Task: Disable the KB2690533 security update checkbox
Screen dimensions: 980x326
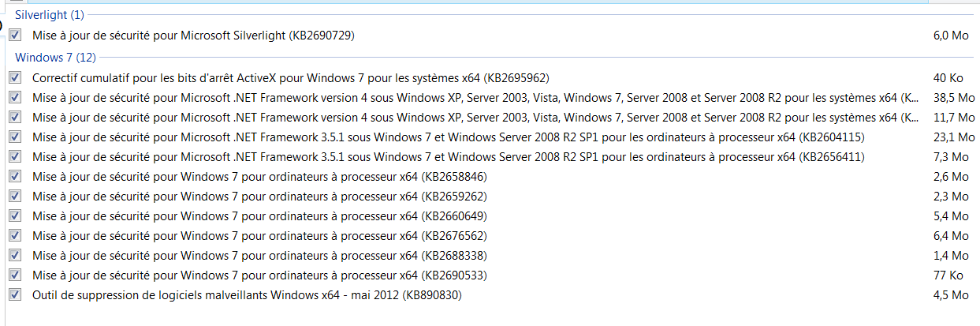Action: point(15,275)
